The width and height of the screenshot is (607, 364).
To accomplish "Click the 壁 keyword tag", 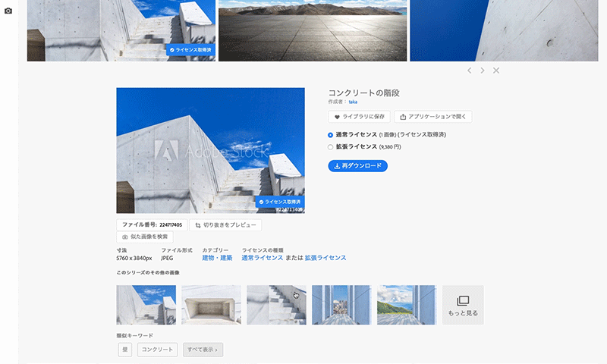I will pos(125,350).
